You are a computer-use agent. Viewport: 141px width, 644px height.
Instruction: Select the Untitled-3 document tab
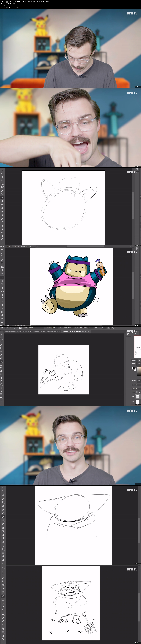point(75,332)
